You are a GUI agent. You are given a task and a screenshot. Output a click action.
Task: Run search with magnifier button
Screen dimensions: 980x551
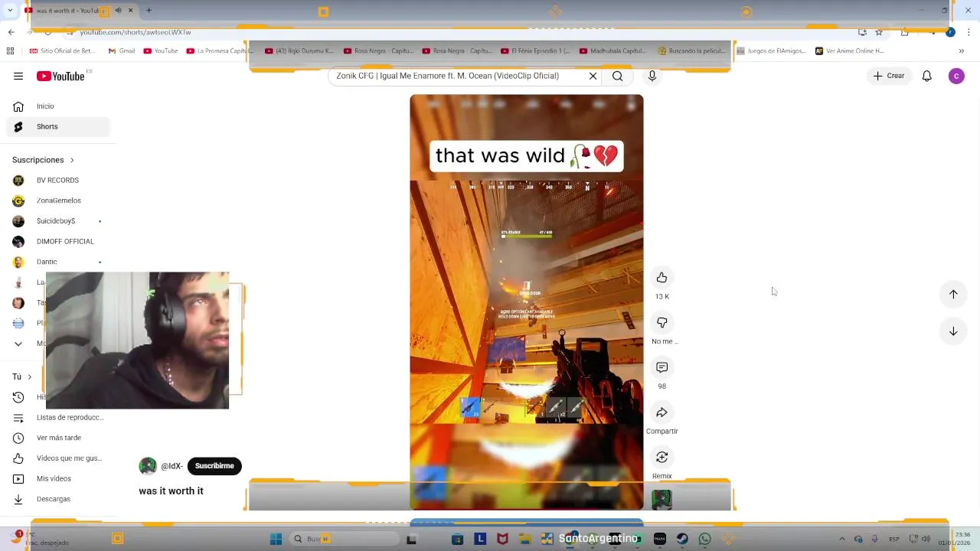coord(617,76)
